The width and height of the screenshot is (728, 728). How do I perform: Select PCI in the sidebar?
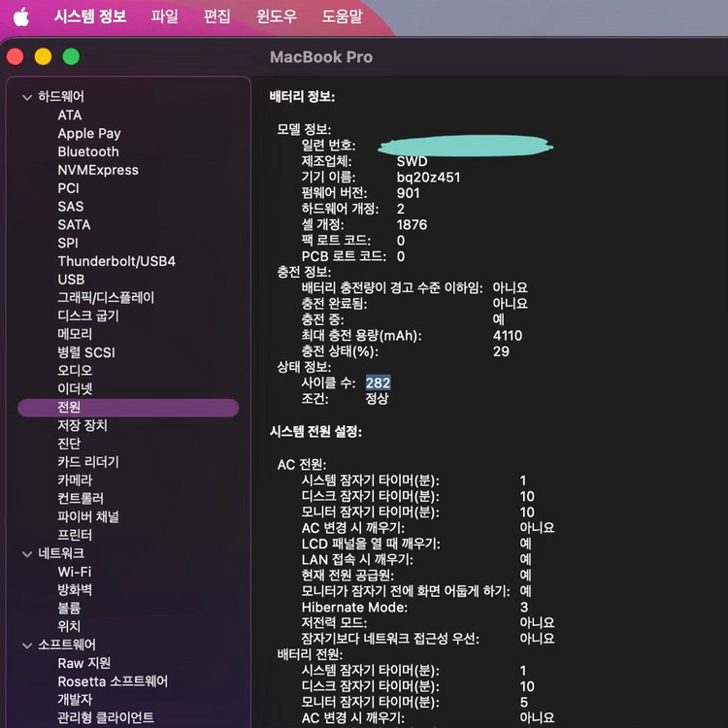pos(68,188)
